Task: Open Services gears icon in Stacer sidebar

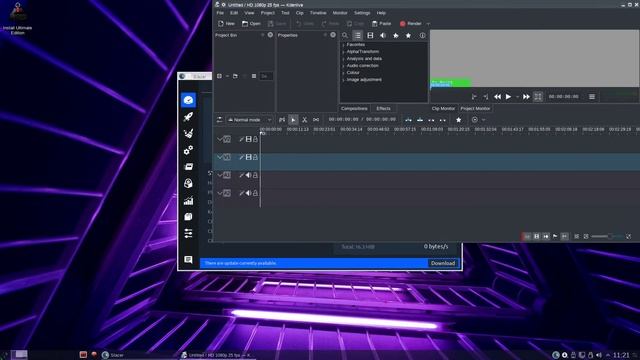Action: click(188, 150)
